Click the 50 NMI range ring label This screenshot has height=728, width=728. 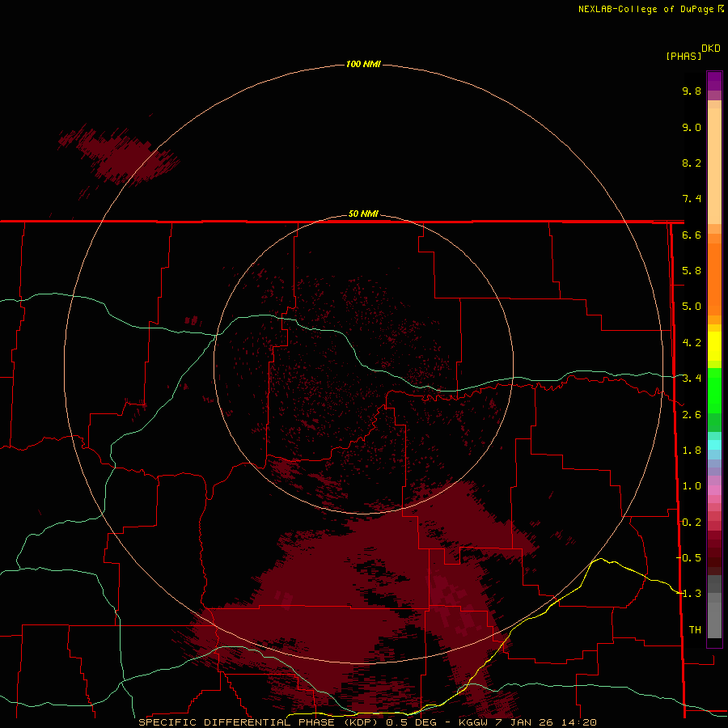[x=363, y=214]
